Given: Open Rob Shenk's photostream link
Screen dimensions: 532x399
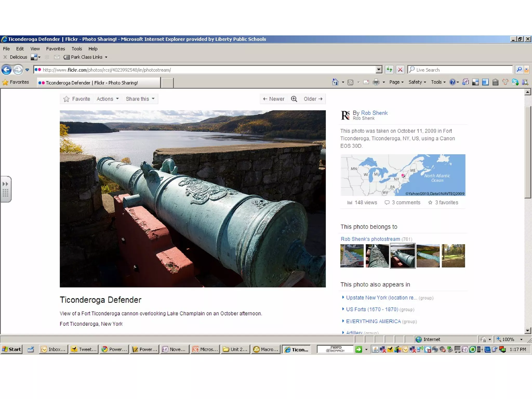Looking at the screenshot, I should click(370, 239).
